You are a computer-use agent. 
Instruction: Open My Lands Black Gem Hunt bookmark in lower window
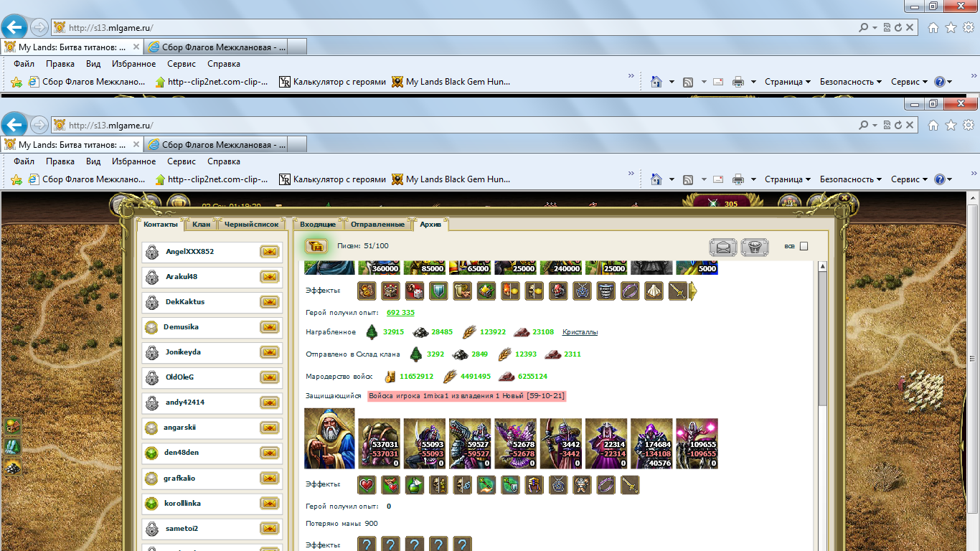[451, 179]
